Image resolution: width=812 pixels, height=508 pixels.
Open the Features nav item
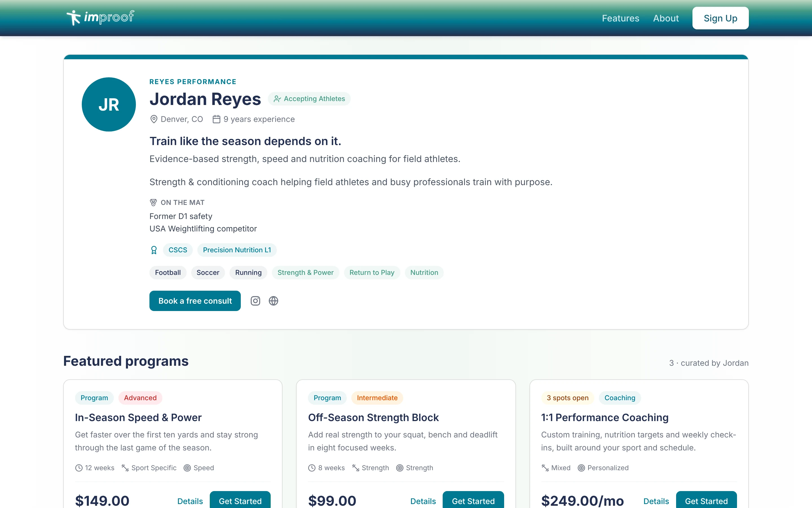point(620,18)
